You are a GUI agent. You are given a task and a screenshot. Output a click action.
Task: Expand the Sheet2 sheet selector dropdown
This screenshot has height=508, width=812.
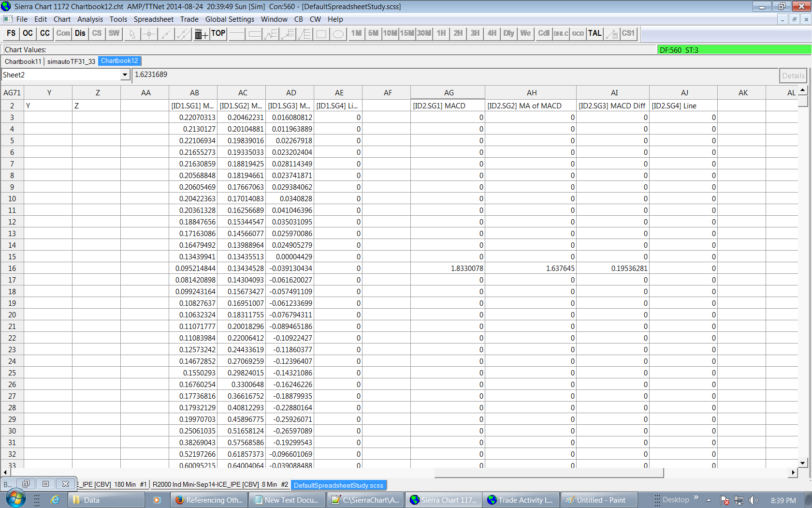pos(125,75)
